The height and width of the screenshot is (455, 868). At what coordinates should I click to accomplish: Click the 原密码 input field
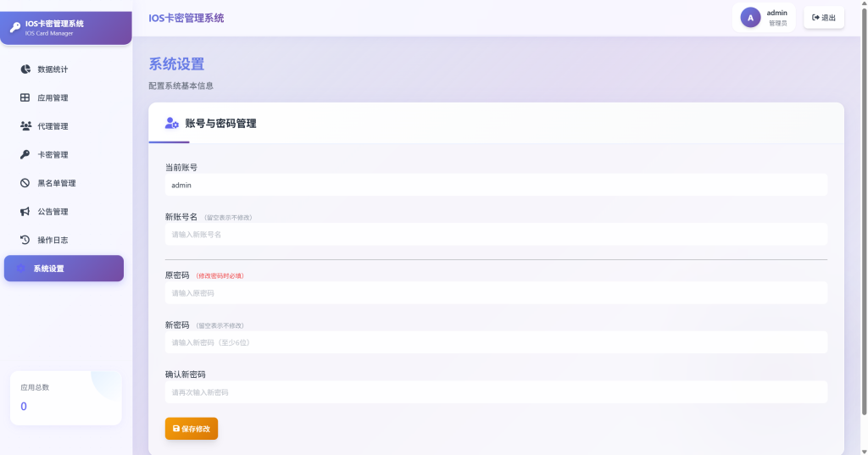pyautogui.click(x=496, y=293)
